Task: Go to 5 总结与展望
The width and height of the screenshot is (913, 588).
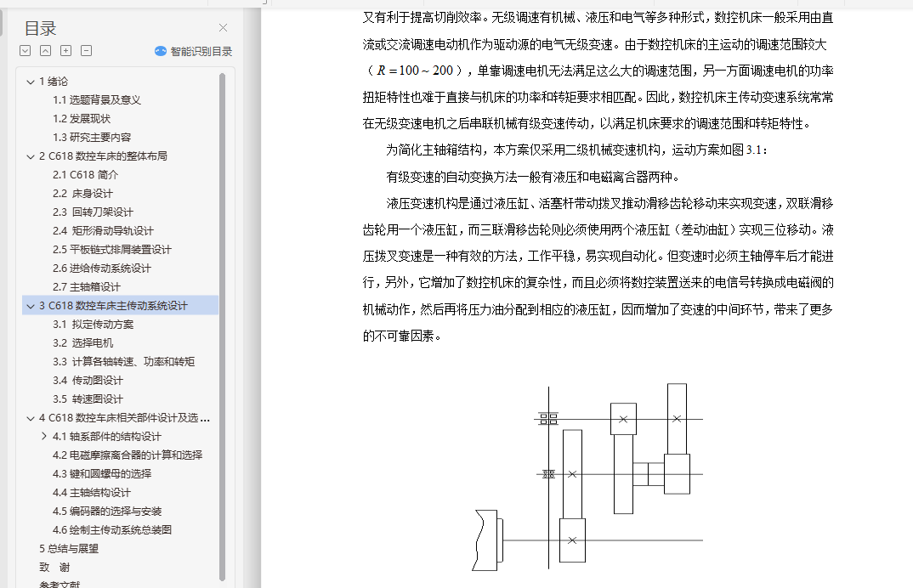Action: 69,548
